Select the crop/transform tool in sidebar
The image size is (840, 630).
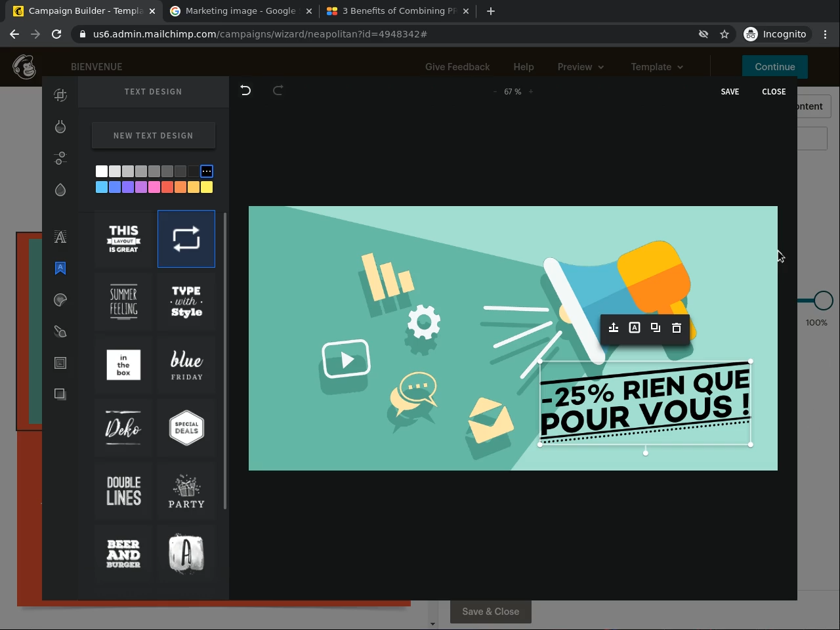[60, 95]
